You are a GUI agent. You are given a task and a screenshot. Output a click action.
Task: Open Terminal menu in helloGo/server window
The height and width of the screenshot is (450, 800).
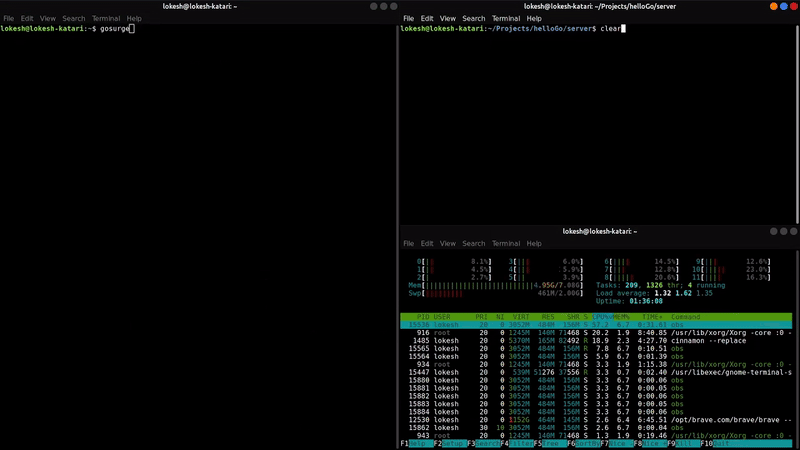[x=505, y=18]
